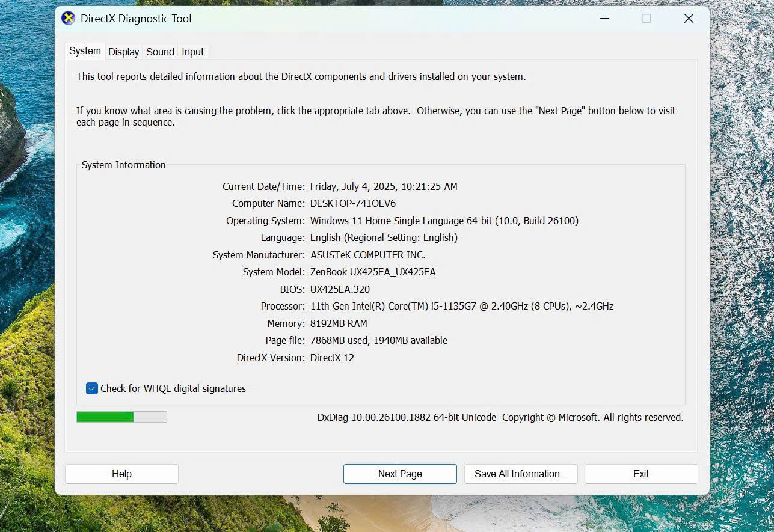This screenshot has width=774, height=532.
Task: Click the Exit button
Action: pos(641,474)
